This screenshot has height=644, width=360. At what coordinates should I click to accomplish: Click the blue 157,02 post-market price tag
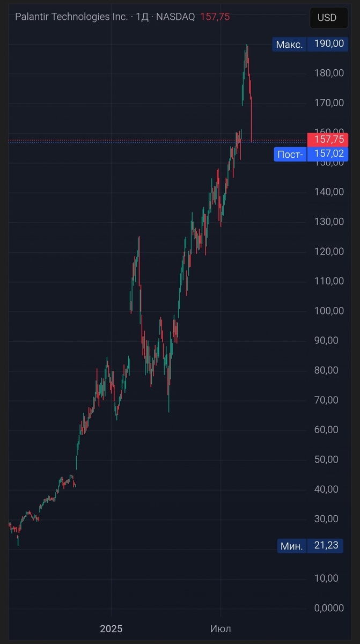pos(328,155)
